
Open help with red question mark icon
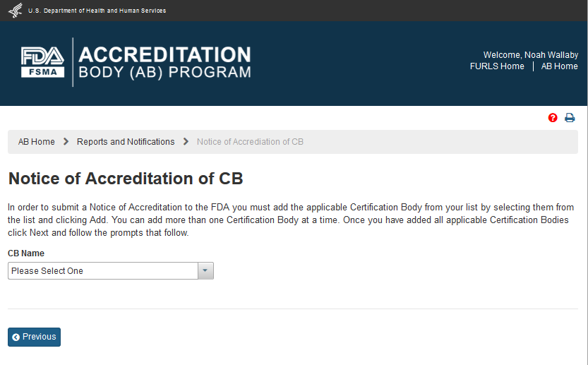[553, 118]
